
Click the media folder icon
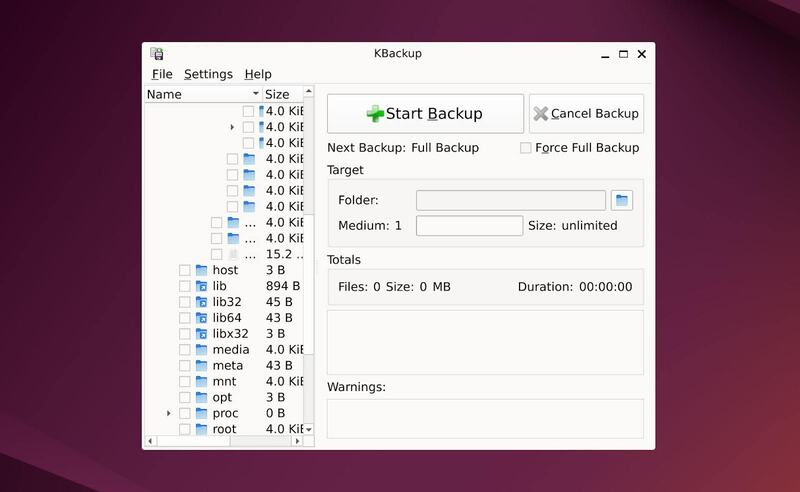pos(202,350)
